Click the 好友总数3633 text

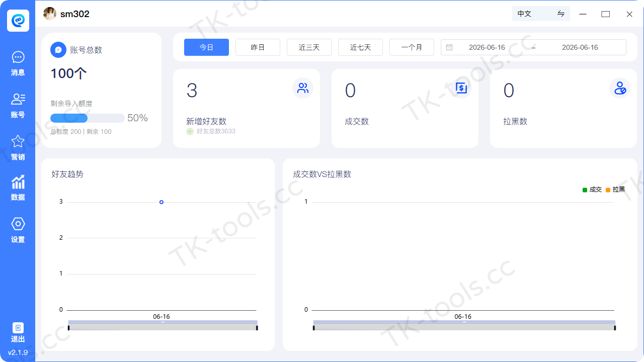tap(216, 131)
